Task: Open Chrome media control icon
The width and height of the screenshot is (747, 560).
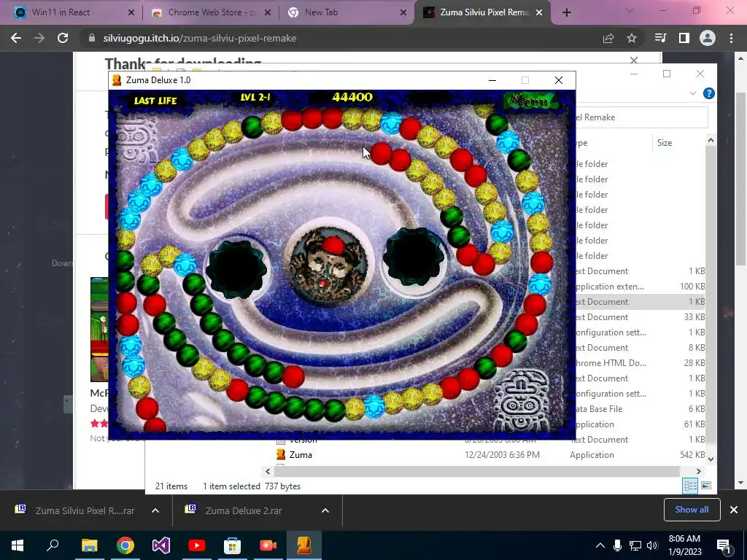Action: [x=660, y=38]
